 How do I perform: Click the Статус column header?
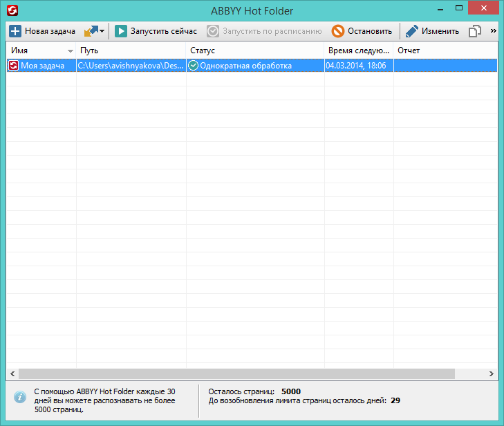click(x=255, y=50)
